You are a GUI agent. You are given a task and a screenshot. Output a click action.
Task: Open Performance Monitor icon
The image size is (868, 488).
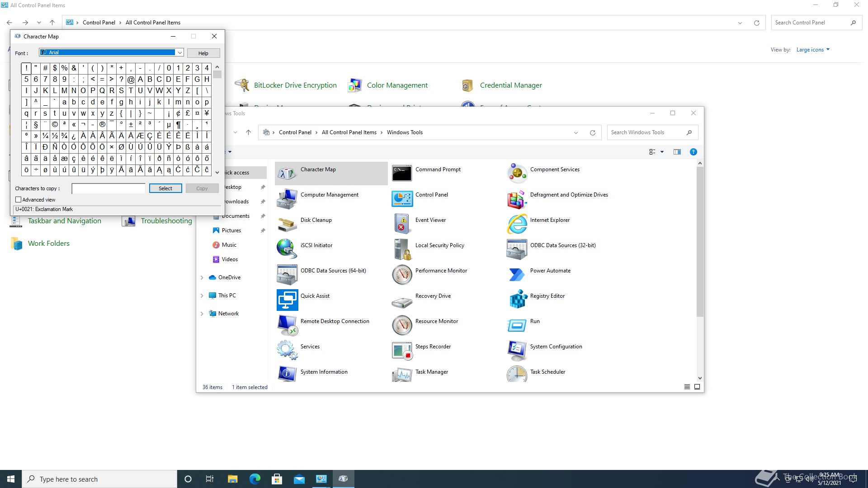click(x=402, y=274)
